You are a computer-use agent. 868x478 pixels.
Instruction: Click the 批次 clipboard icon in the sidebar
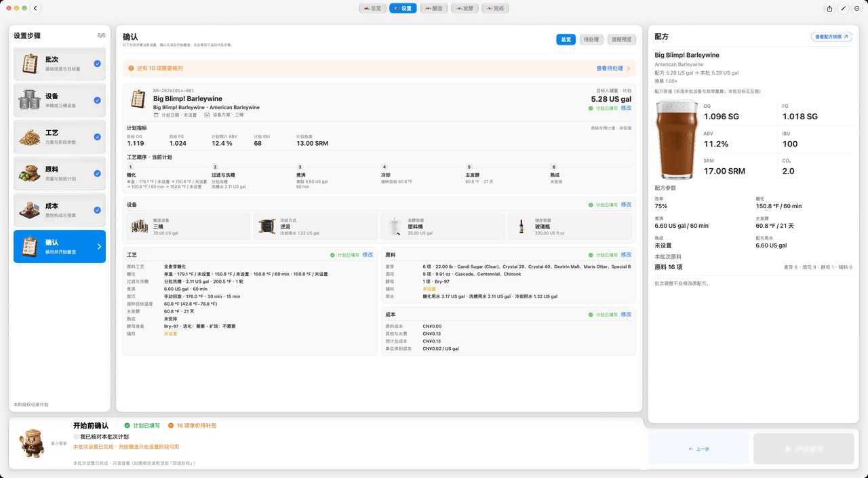[30, 64]
